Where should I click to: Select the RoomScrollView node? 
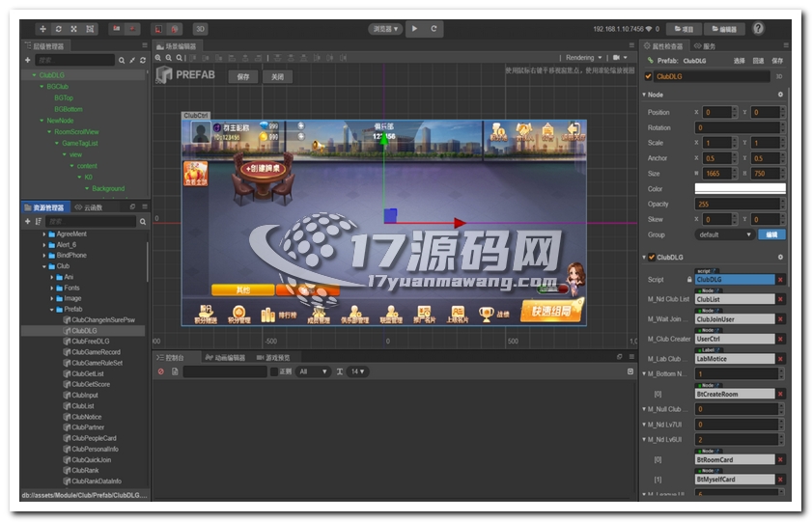[76, 132]
